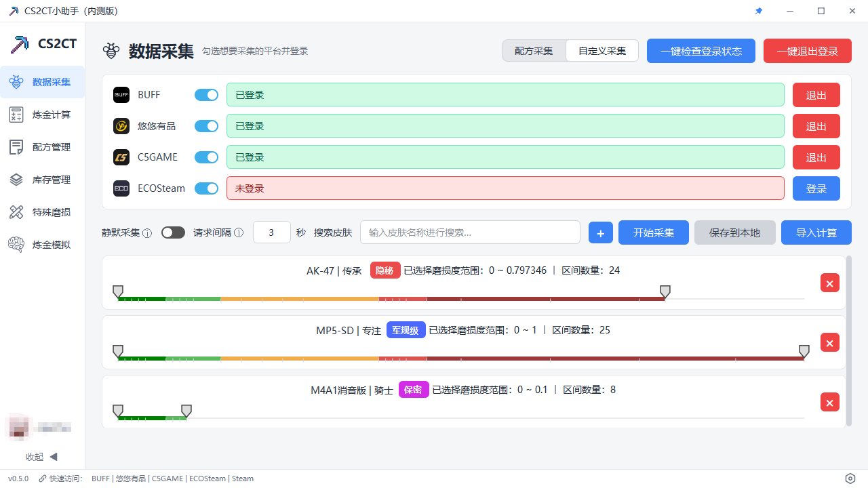Image resolution: width=868 pixels, height=488 pixels.
Task: Click the blue plus add-skin button
Action: click(x=600, y=232)
